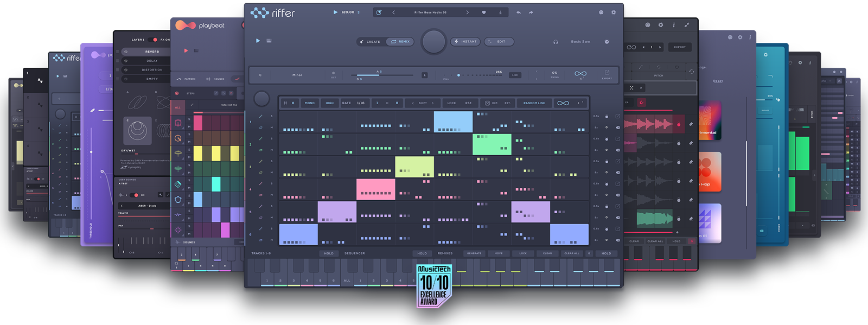Go to next preset with right chevron
The image size is (868, 325).
(467, 12)
